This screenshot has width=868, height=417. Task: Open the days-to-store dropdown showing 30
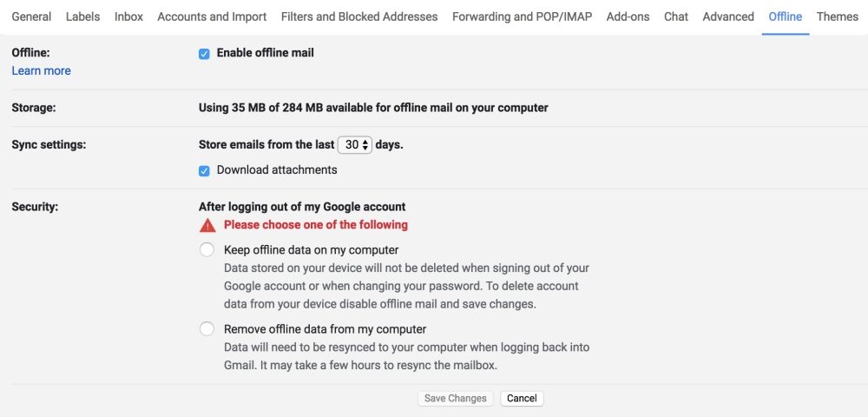point(355,145)
